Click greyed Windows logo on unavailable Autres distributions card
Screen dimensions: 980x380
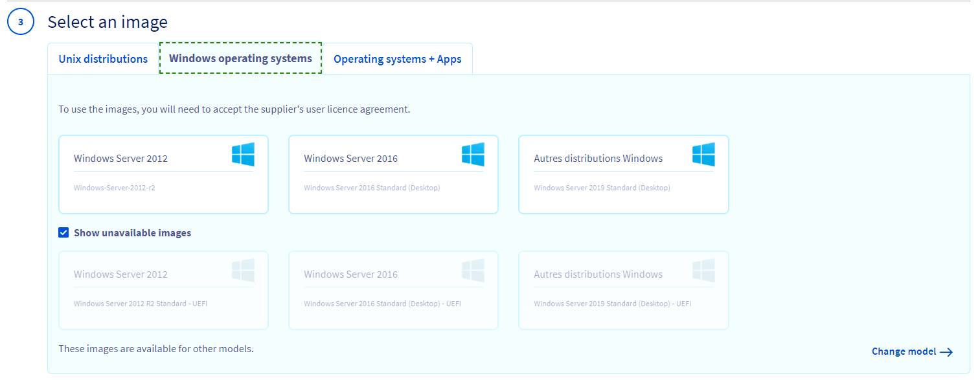click(x=703, y=271)
